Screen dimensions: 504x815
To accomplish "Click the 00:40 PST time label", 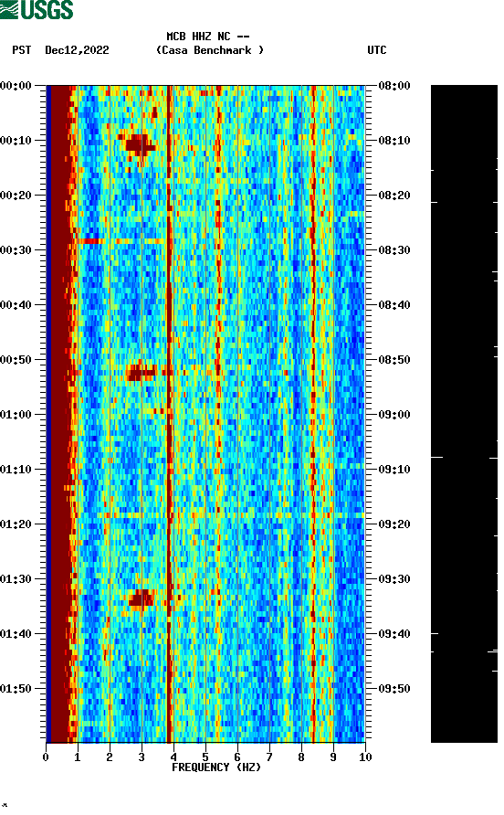I will (x=16, y=304).
